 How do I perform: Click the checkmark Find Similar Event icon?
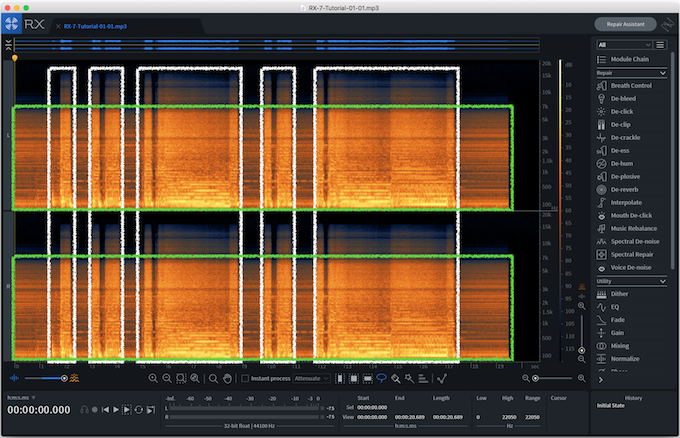tap(441, 379)
